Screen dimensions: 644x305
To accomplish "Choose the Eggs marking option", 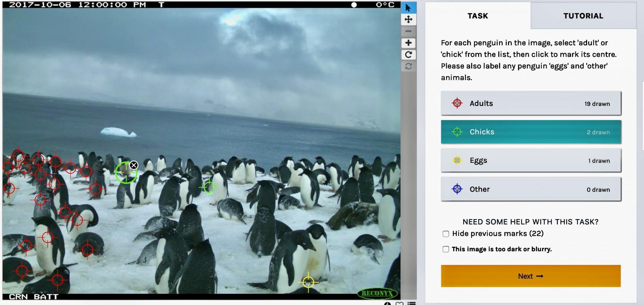I will coord(531,160).
